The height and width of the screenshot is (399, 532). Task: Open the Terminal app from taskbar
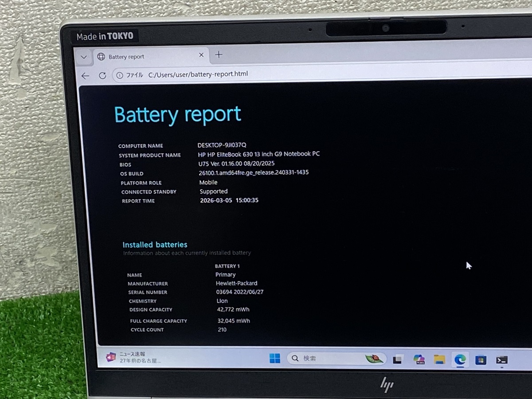[x=501, y=360]
